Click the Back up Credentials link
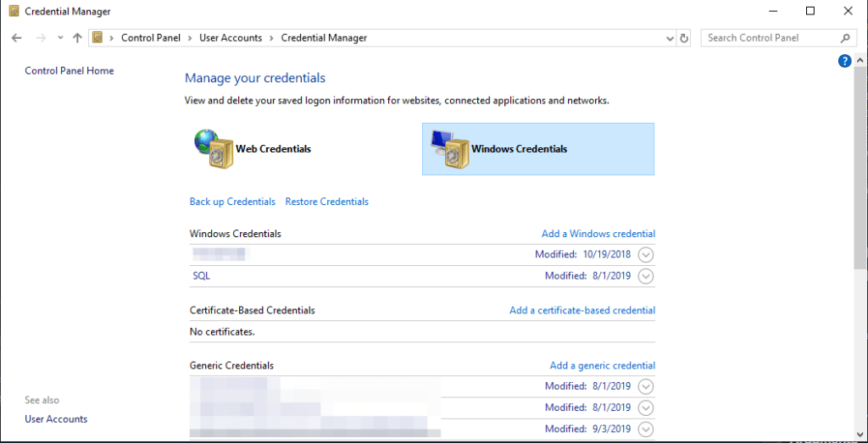This screenshot has width=868, height=443. click(x=232, y=202)
